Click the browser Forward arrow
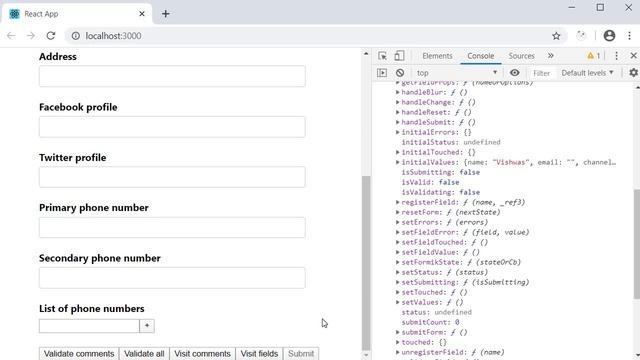 coord(31,36)
